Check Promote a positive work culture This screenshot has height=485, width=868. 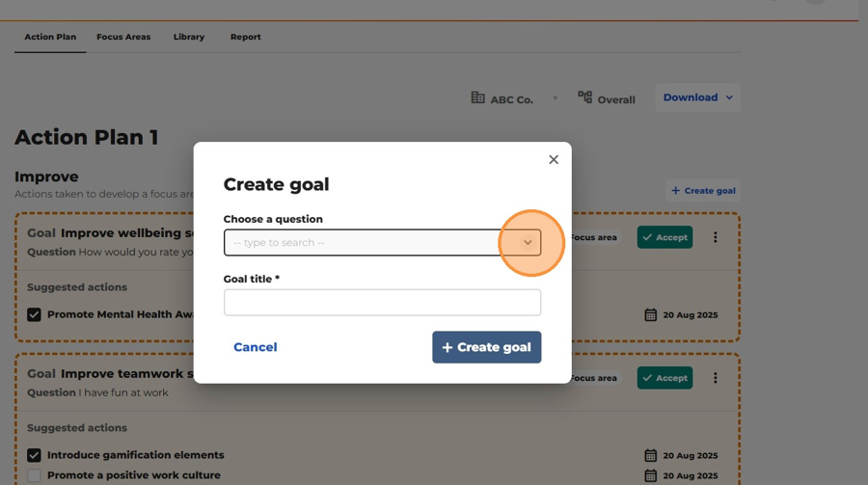[x=34, y=475]
